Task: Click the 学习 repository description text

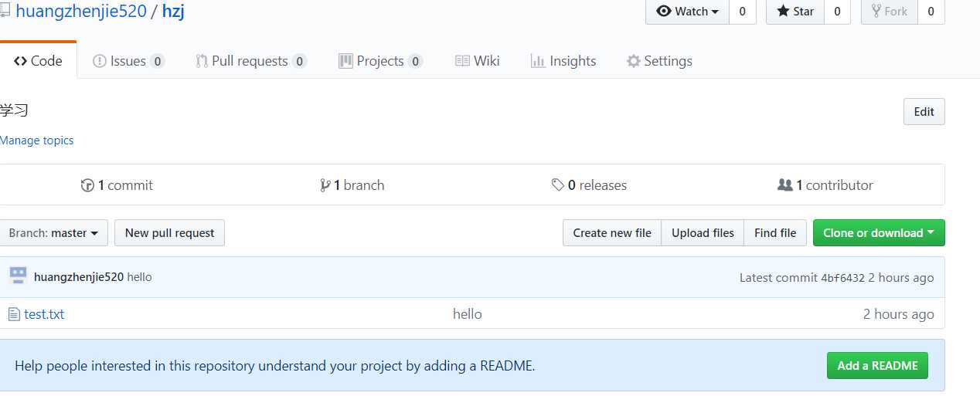Action: coord(14,110)
